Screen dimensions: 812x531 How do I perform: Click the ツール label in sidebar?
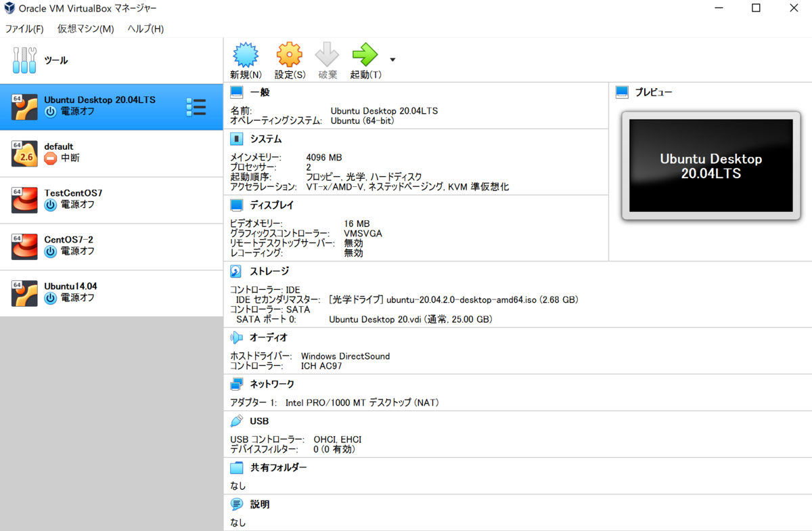coord(56,60)
